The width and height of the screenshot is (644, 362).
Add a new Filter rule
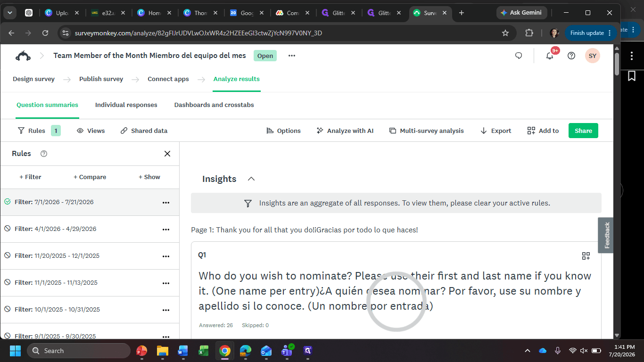30,177
